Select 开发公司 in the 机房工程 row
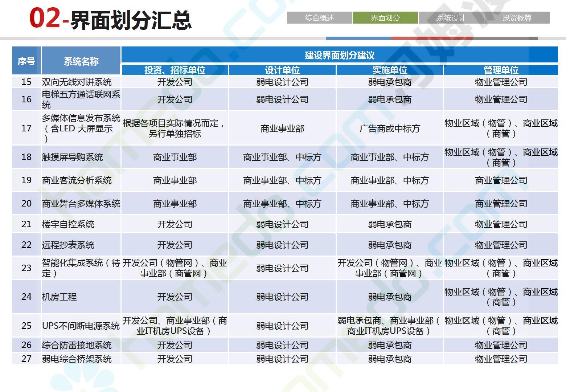The width and height of the screenshot is (566, 392). (175, 297)
